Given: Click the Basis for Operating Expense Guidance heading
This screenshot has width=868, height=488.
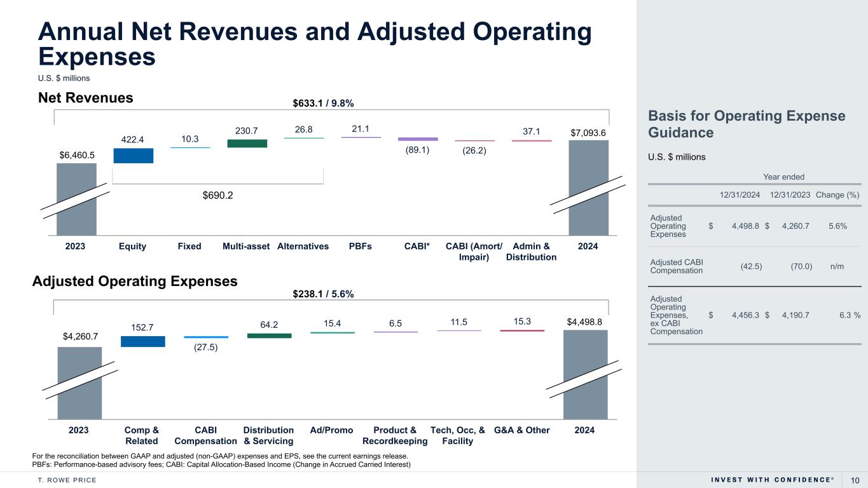Looking at the screenshot, I should coord(746,124).
